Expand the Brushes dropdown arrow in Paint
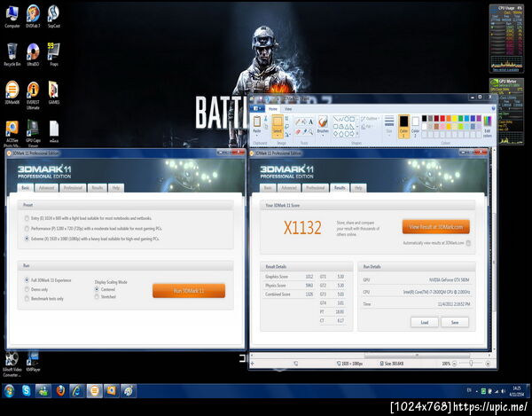532x416 pixels. 323,135
